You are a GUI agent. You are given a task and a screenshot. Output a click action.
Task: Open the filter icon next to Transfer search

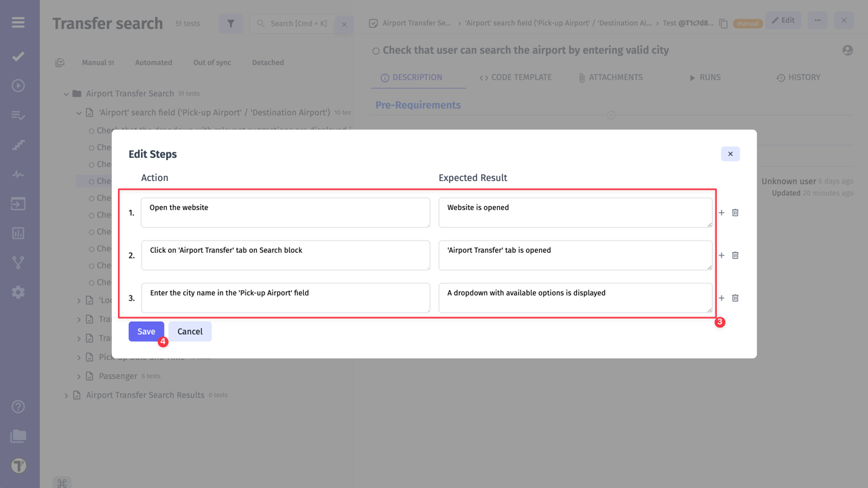point(231,24)
